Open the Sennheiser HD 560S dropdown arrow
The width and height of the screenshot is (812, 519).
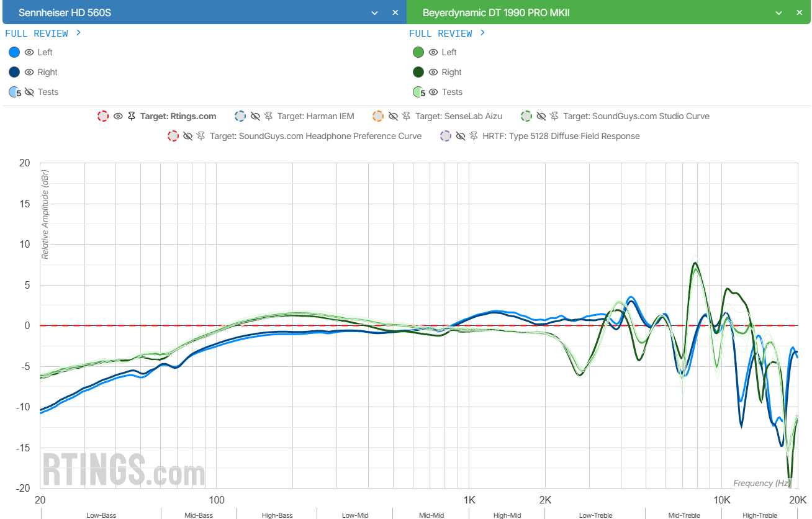pyautogui.click(x=374, y=13)
